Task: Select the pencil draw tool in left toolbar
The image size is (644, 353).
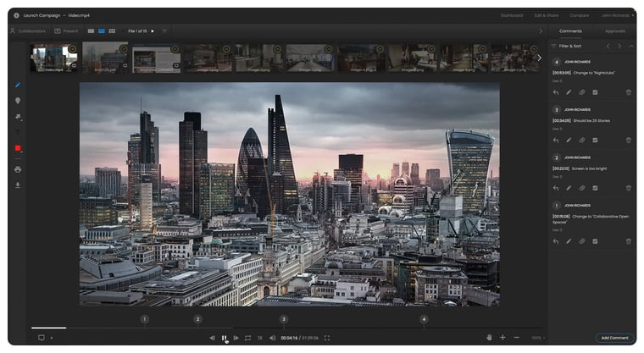Action: click(18, 85)
